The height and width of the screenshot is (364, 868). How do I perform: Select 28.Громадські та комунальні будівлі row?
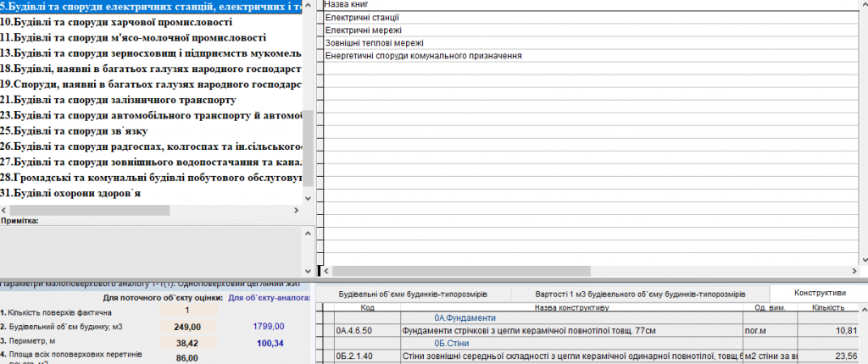click(151, 178)
